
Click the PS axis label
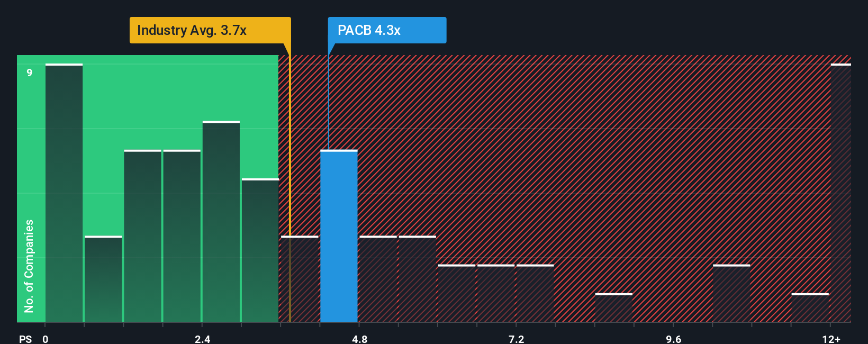pos(25,339)
